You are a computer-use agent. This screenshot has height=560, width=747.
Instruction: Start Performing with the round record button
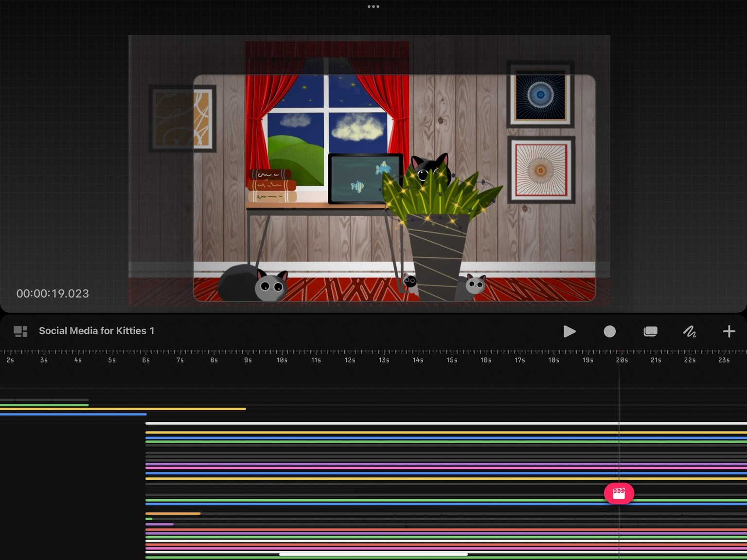coord(609,331)
